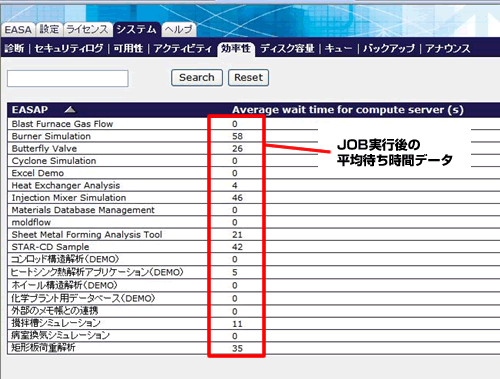Open the ヘルプ tab
The width and height of the screenshot is (500, 379).
pyautogui.click(x=179, y=29)
